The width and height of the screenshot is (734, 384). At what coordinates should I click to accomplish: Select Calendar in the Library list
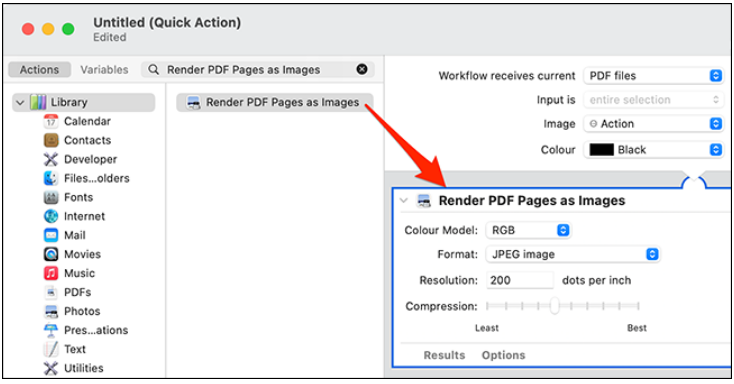[87, 121]
